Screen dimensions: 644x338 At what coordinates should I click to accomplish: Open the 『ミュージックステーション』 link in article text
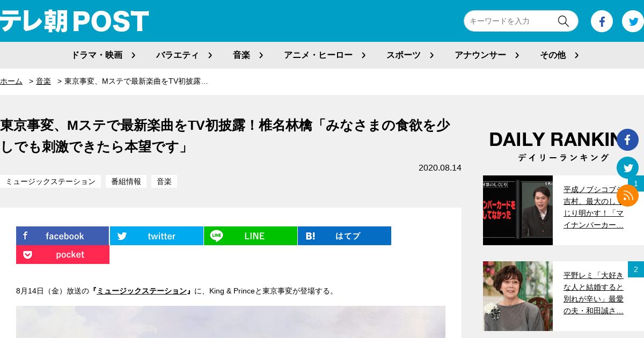pyautogui.click(x=142, y=291)
